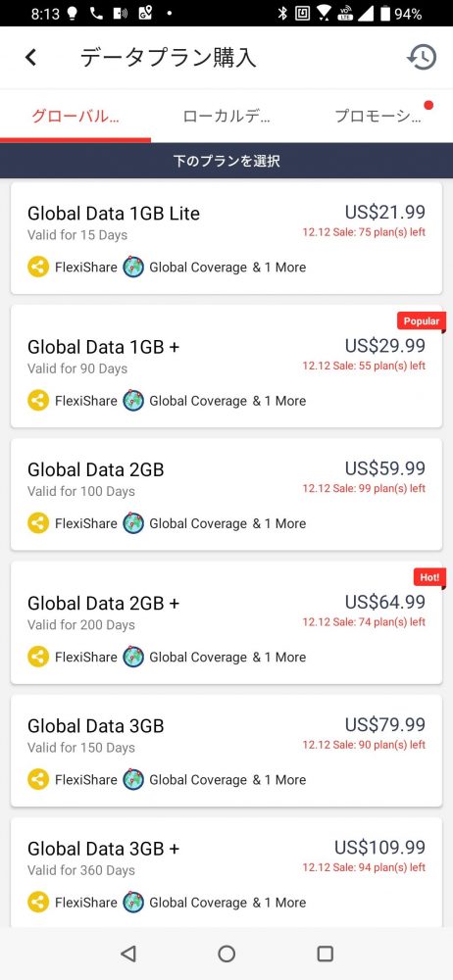The image size is (453, 980).
Task: Switch to the ローカルデ... tab
Action: [x=226, y=117]
